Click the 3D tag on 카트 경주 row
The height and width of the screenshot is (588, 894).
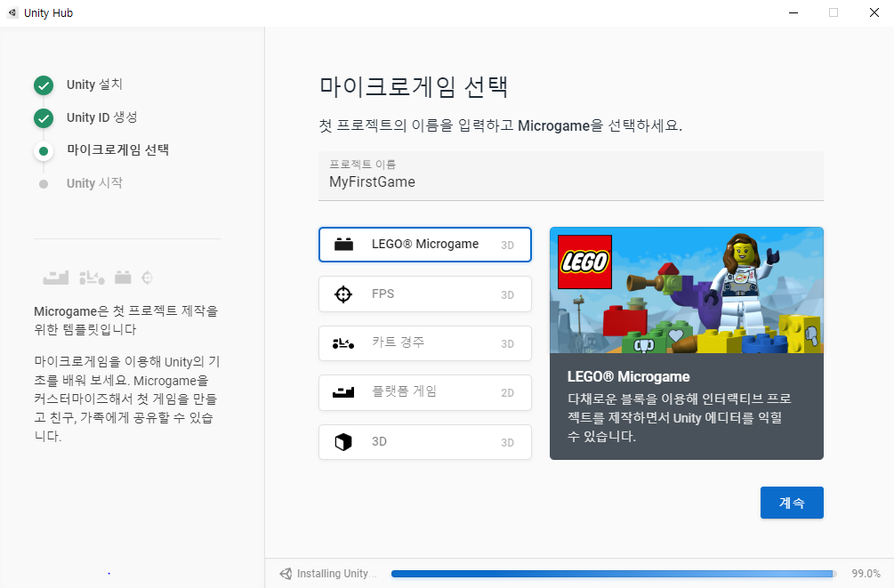pyautogui.click(x=507, y=344)
